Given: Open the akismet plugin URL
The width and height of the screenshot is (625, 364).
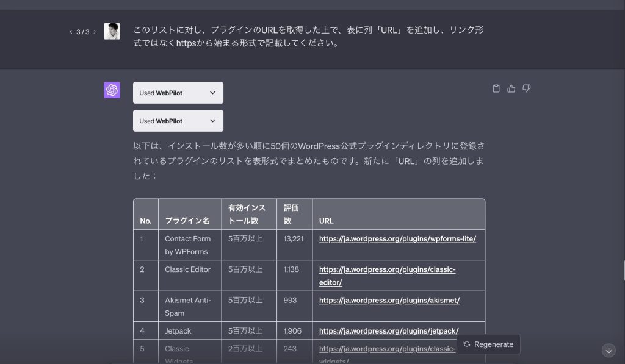Looking at the screenshot, I should tap(389, 300).
